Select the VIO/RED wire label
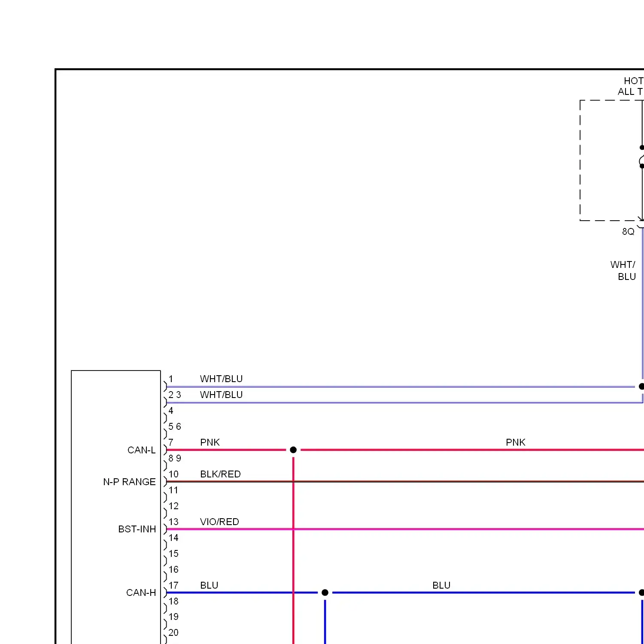Viewport: 644px width, 644px height. tap(219, 522)
